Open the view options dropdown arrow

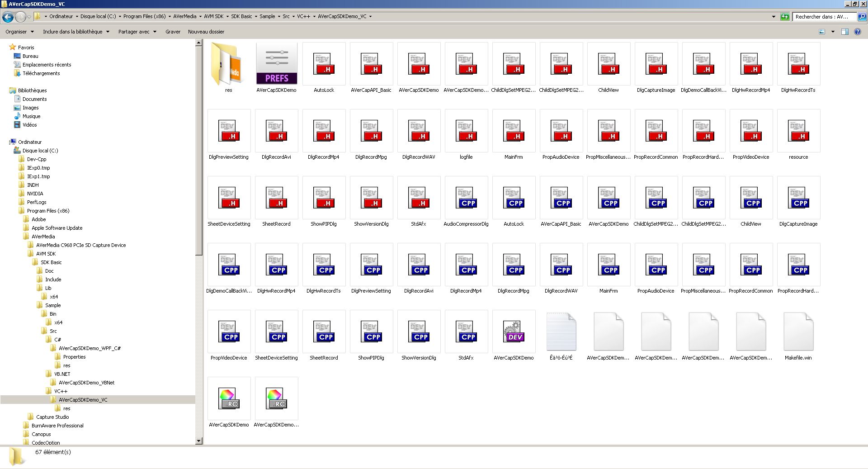tap(833, 32)
